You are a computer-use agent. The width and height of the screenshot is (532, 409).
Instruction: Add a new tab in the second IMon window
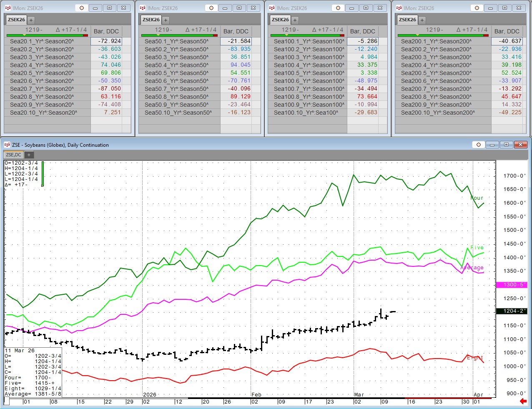(x=166, y=20)
